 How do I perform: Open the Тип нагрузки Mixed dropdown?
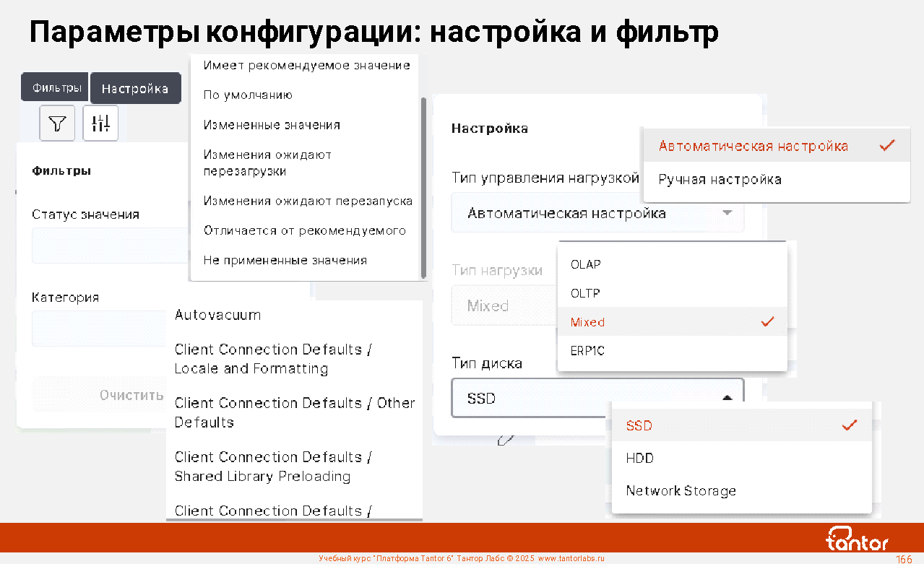[504, 306]
